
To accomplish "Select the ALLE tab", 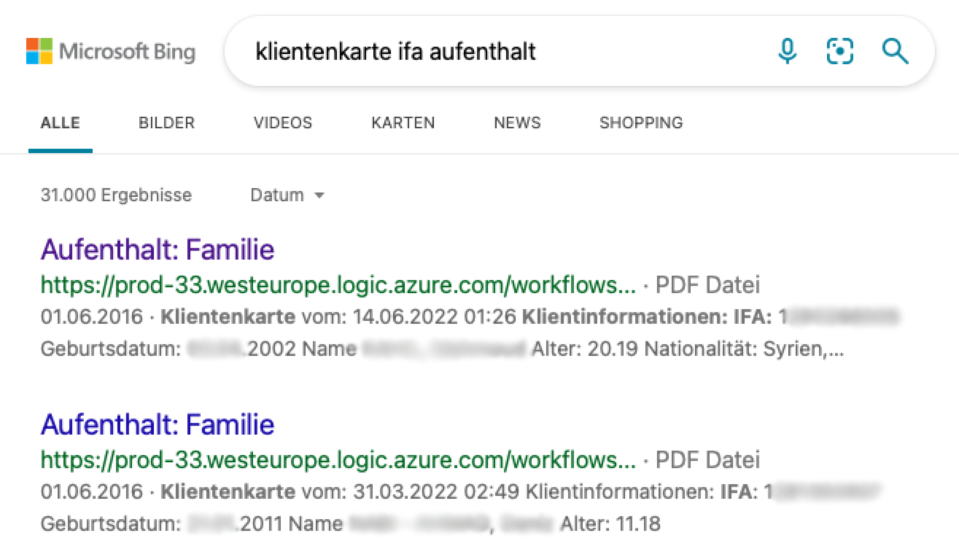I will pos(60,123).
